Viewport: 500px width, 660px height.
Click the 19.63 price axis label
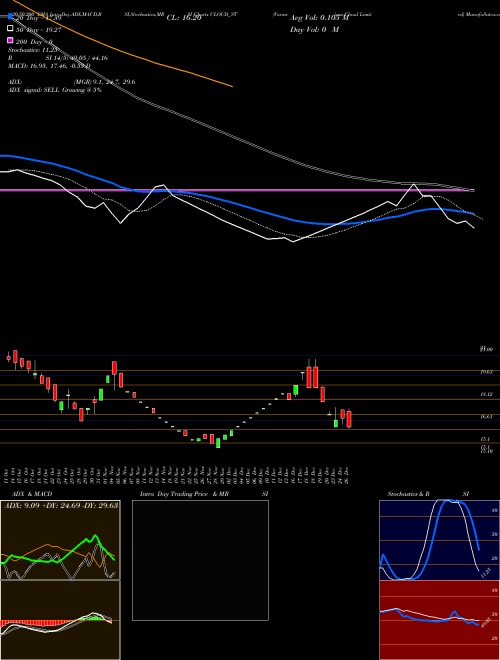click(487, 372)
